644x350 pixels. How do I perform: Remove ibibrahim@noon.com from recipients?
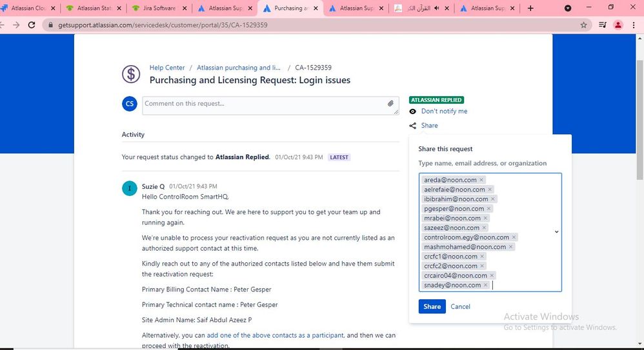coord(493,199)
